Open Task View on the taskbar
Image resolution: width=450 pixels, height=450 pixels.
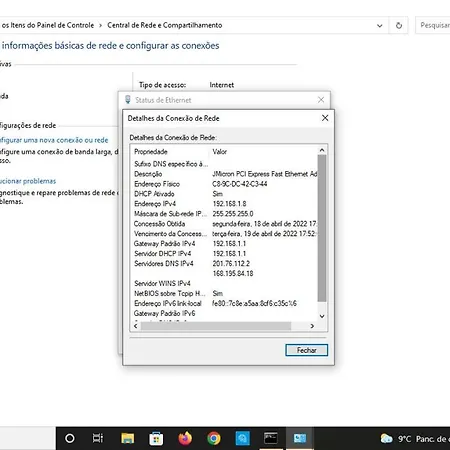click(98, 438)
